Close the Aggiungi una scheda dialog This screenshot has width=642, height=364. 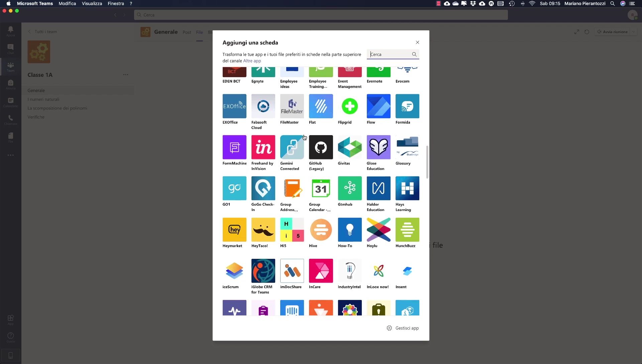point(417,42)
